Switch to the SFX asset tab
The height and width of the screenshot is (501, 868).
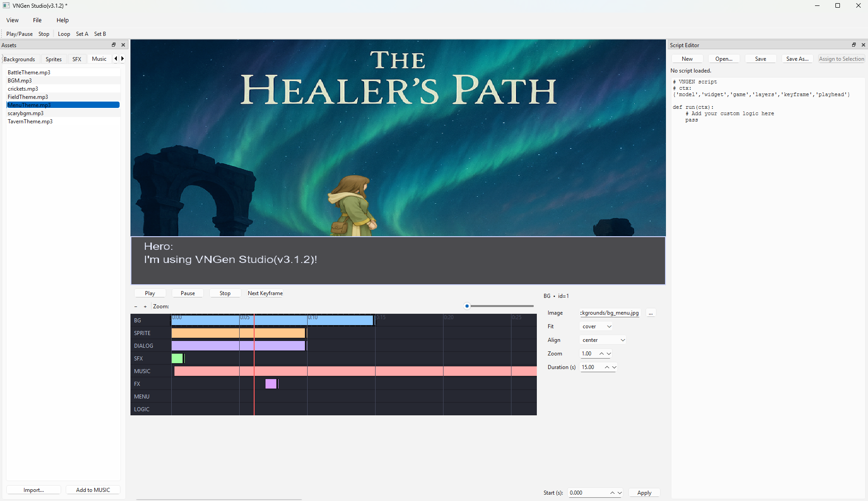[x=77, y=59]
